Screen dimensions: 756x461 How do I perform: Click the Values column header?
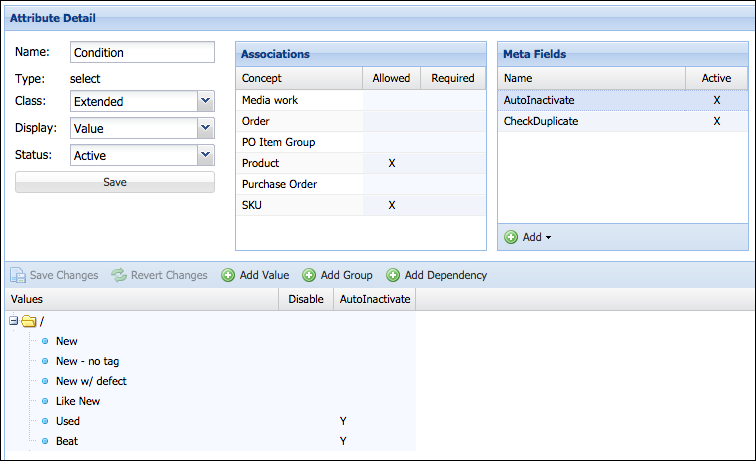pyautogui.click(x=142, y=299)
